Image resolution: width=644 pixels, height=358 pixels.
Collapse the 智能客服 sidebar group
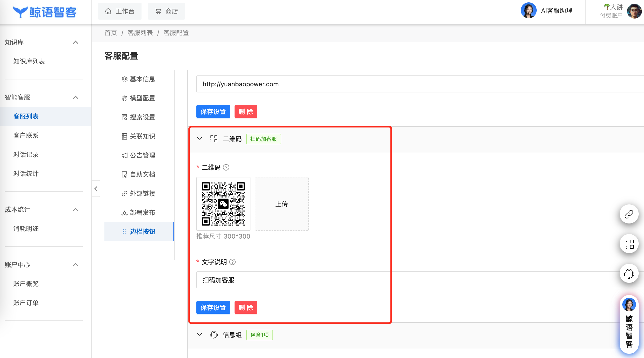(x=76, y=97)
